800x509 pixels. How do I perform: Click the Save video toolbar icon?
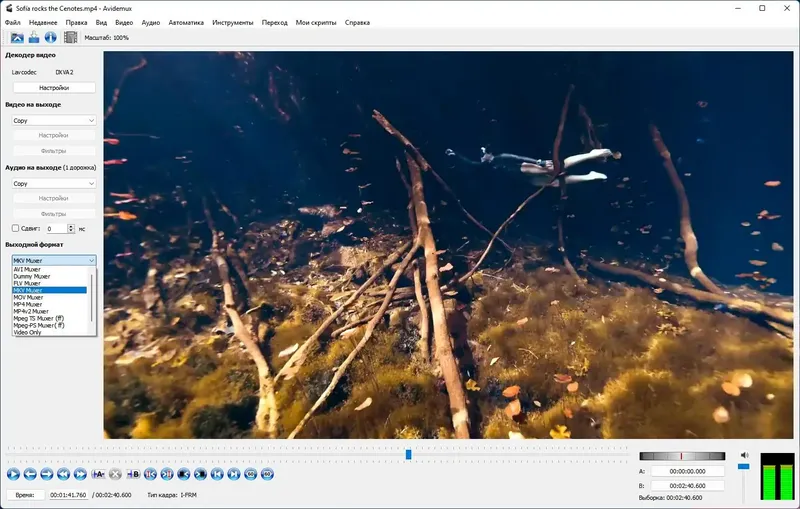point(33,38)
